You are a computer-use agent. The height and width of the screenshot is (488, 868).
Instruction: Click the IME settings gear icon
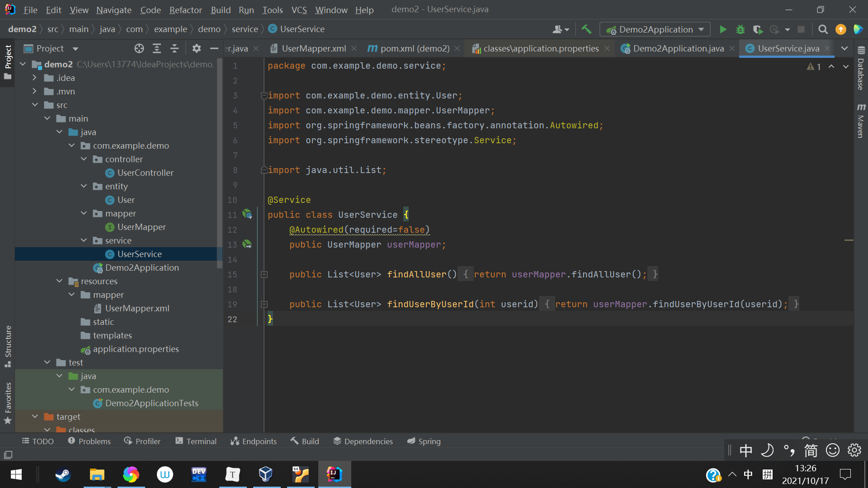pos(854,450)
